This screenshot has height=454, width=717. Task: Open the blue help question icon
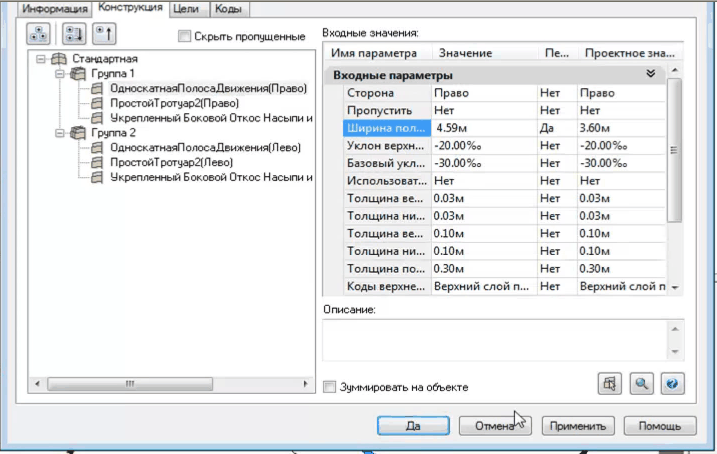[x=672, y=384]
